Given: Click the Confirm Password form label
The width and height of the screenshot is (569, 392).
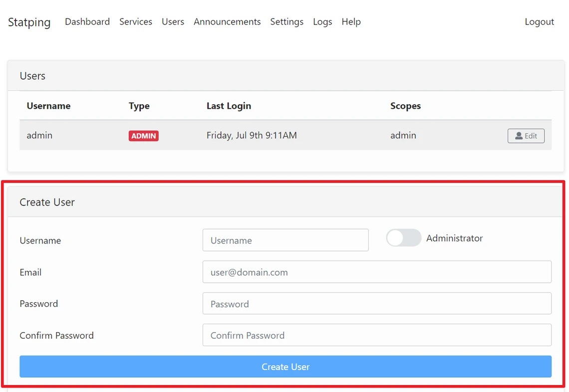Looking at the screenshot, I should tap(56, 336).
